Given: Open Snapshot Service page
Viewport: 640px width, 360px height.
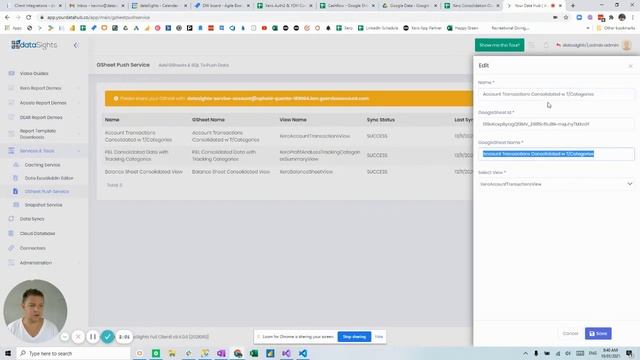Looking at the screenshot, I should coord(43,205).
